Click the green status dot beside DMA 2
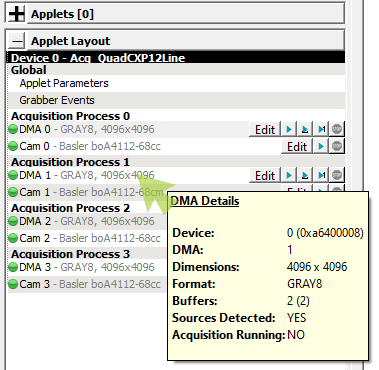The image size is (379, 370). [x=13, y=221]
